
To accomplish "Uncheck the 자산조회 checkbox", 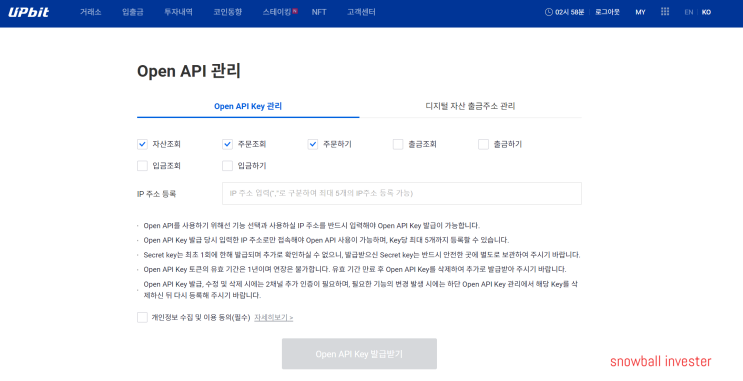I will 142,144.
